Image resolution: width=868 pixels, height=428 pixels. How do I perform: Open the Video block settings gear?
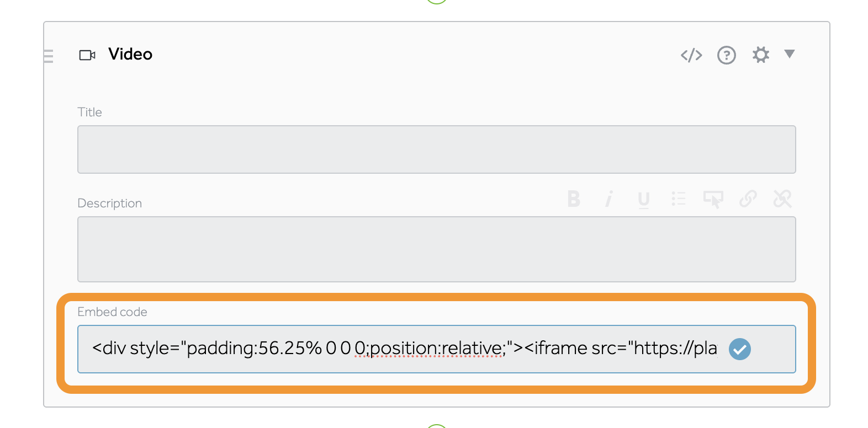(x=760, y=55)
